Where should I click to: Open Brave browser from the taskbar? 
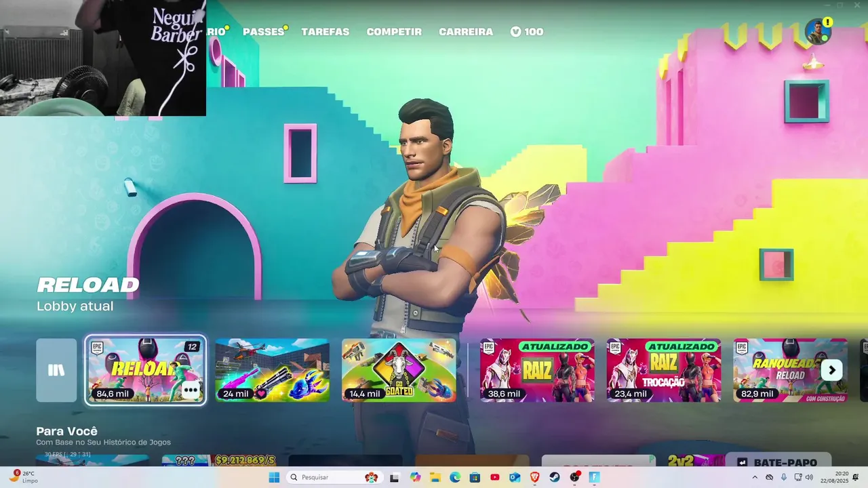pyautogui.click(x=535, y=477)
